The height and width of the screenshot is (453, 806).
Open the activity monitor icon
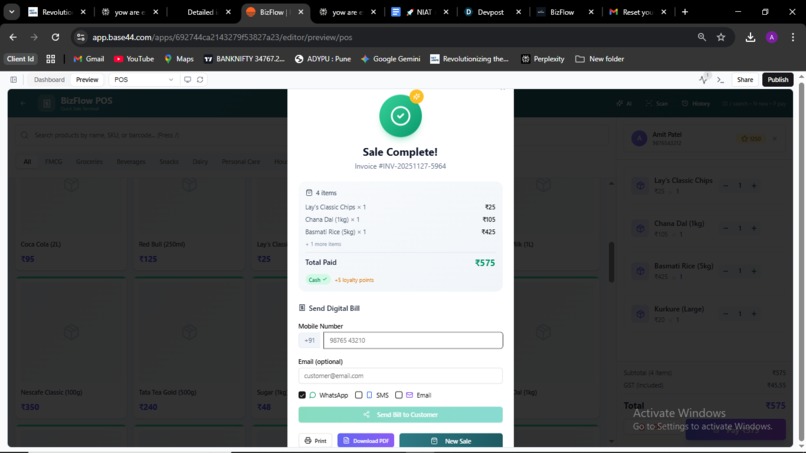point(704,79)
